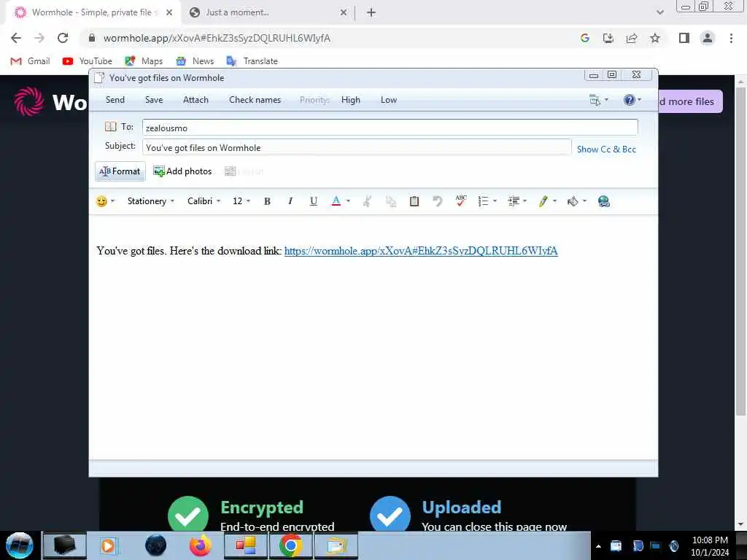
Task: Click Save in the mail toolbar
Action: pyautogui.click(x=154, y=100)
